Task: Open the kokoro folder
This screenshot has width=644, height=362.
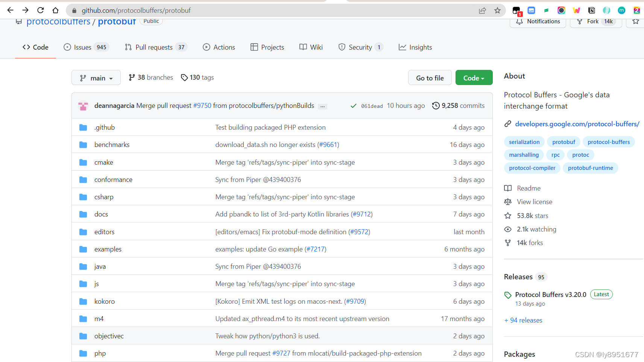Action: click(105, 301)
